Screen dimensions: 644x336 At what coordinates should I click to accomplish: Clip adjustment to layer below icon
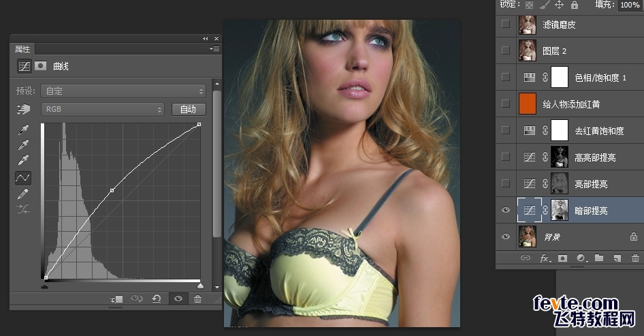pyautogui.click(x=116, y=299)
